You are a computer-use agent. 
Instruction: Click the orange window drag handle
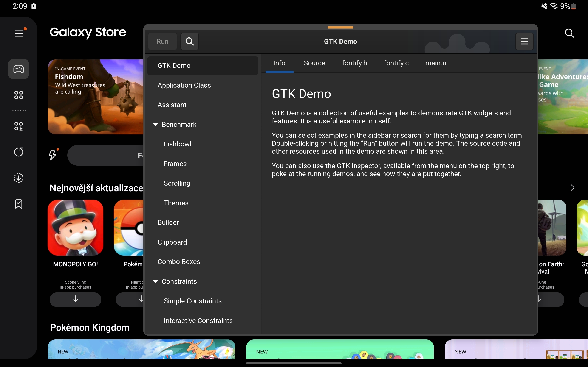tap(340, 28)
